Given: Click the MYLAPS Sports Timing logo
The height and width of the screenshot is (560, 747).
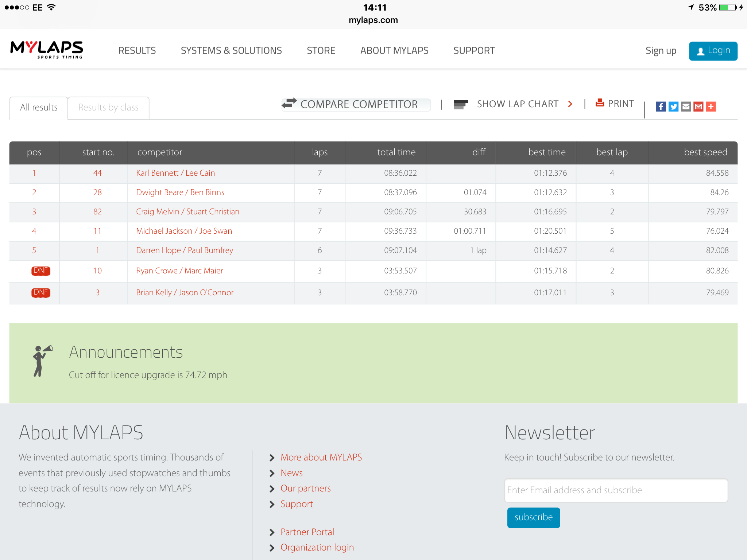Looking at the screenshot, I should [x=47, y=50].
